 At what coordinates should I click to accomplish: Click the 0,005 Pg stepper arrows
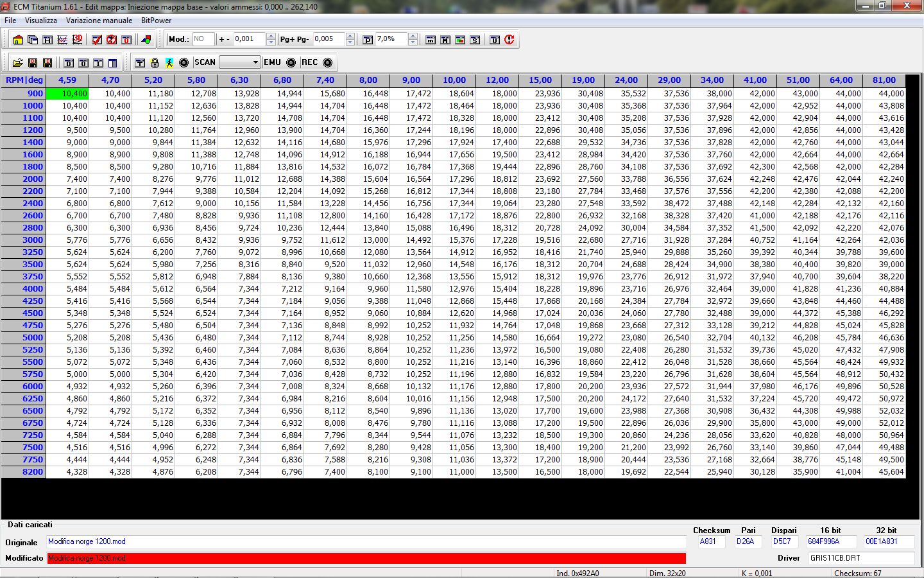[x=350, y=39]
